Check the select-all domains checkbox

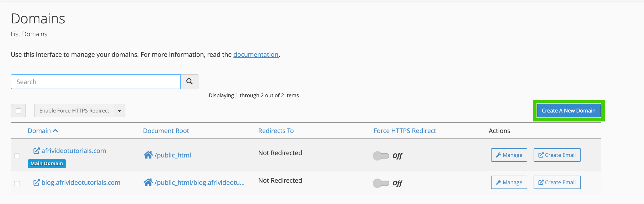18,111
